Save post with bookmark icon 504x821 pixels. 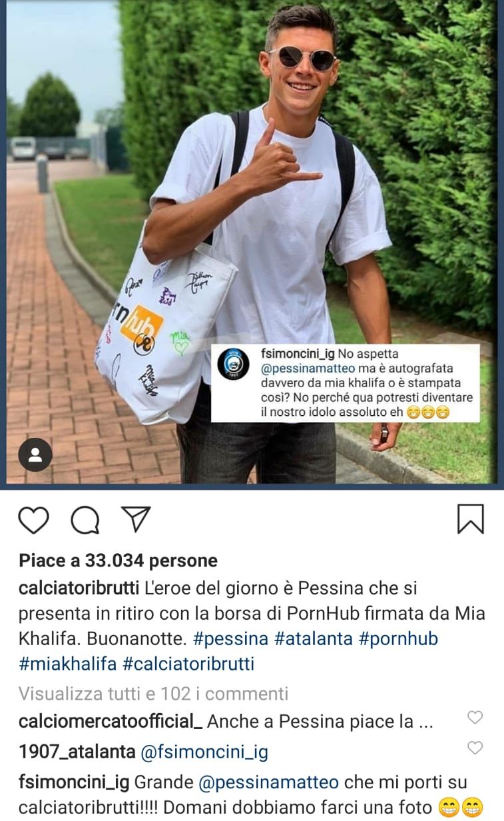click(x=471, y=519)
